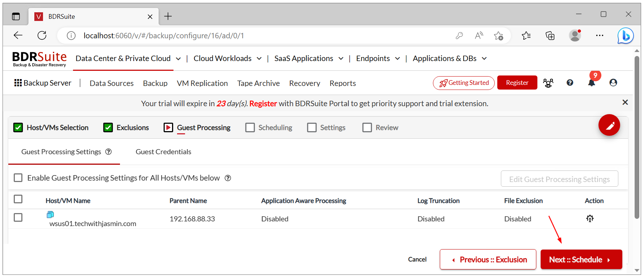Viewport: 644px width, 277px height.
Task: Go back to Previous :: Exclusion
Action: click(488, 259)
